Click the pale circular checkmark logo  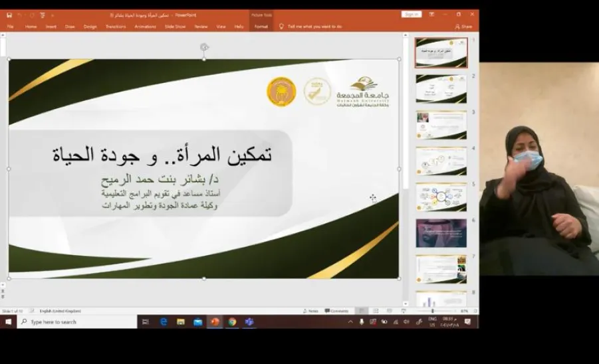pos(317,91)
